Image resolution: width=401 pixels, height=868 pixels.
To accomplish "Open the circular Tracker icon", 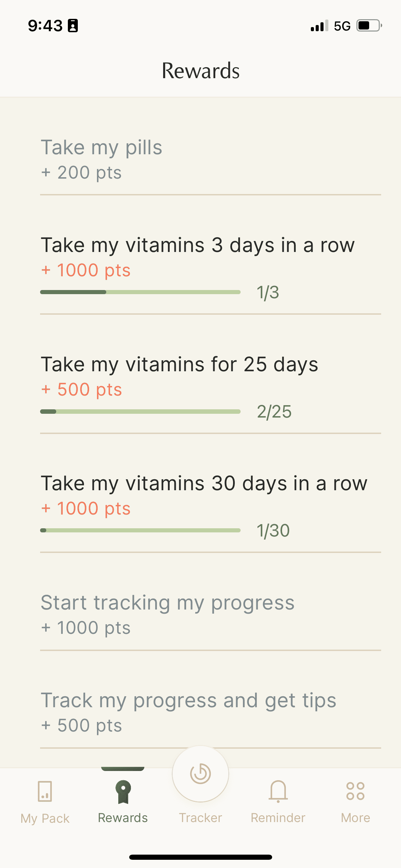I will point(200,774).
